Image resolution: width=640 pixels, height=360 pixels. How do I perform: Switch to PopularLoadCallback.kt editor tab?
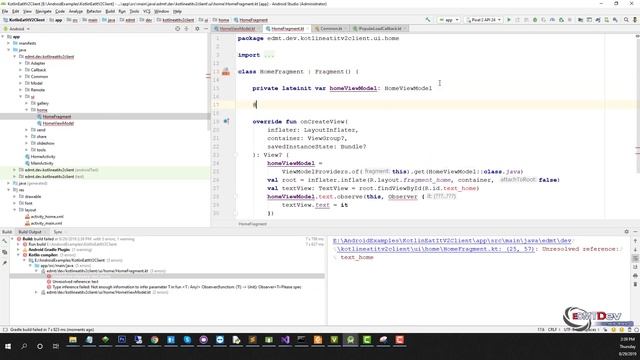click(380, 29)
